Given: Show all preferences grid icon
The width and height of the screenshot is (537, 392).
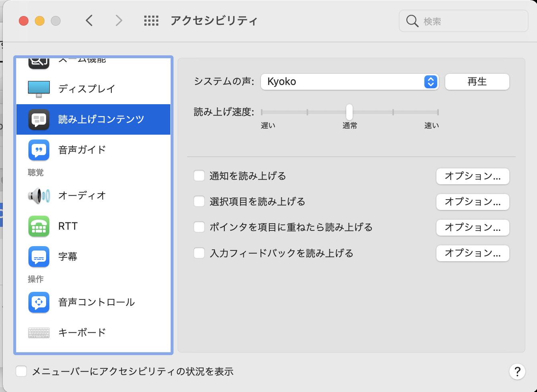Looking at the screenshot, I should (x=151, y=21).
